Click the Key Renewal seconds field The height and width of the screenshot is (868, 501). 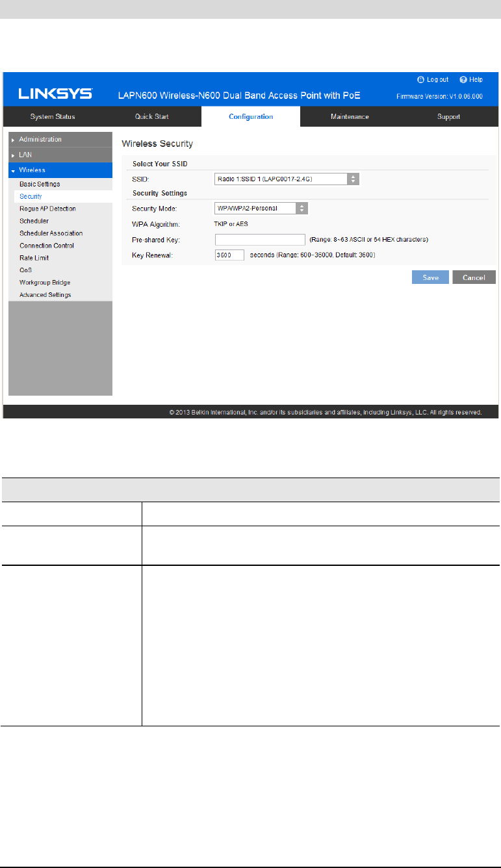229,255
